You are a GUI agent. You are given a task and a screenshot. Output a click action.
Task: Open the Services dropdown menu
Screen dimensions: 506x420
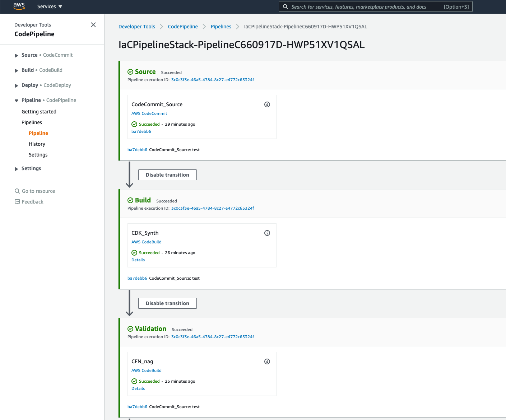coord(50,6)
